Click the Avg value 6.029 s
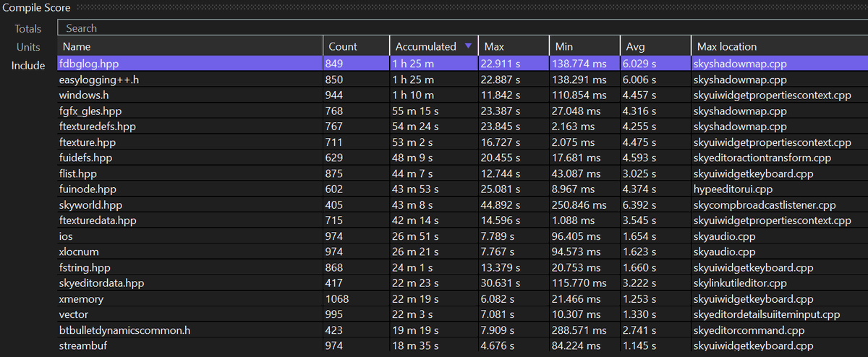The height and width of the screenshot is (357, 868). (640, 64)
